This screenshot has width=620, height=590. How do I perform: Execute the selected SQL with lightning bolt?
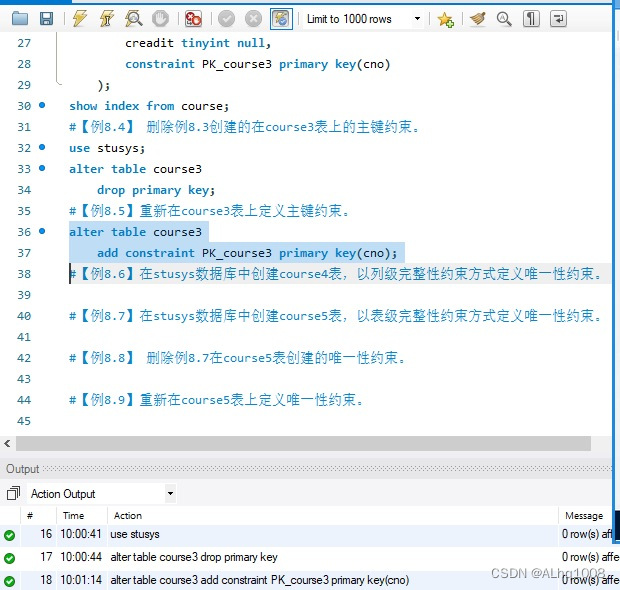click(79, 19)
